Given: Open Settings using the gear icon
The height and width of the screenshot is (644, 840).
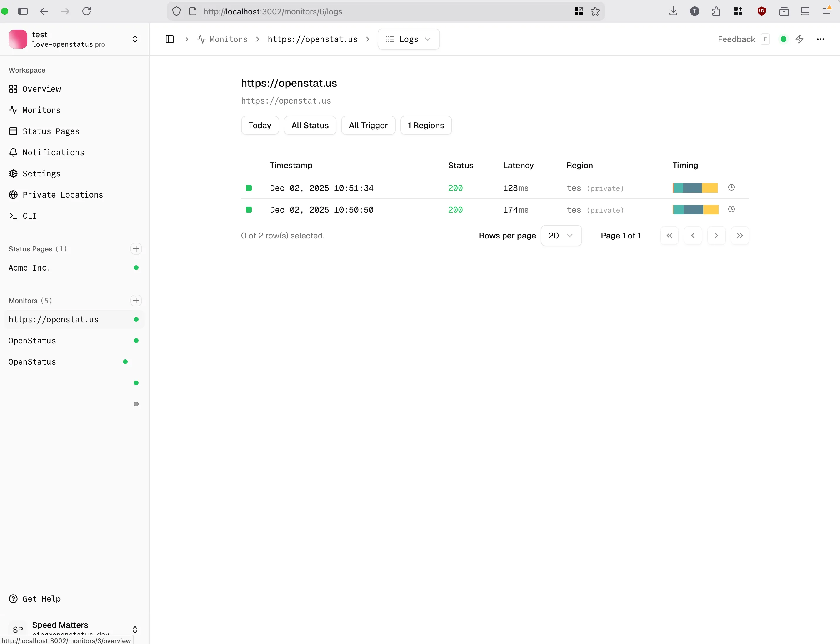Looking at the screenshot, I should point(13,173).
